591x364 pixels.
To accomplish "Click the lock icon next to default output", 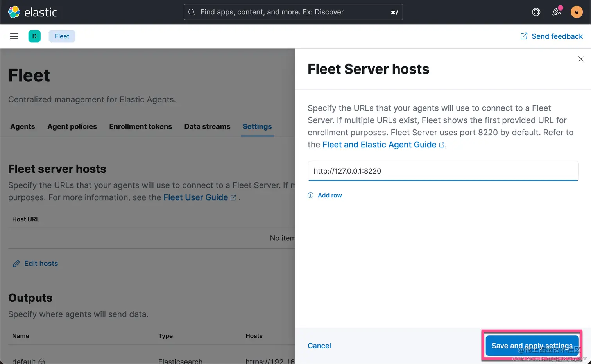I will click(42, 361).
